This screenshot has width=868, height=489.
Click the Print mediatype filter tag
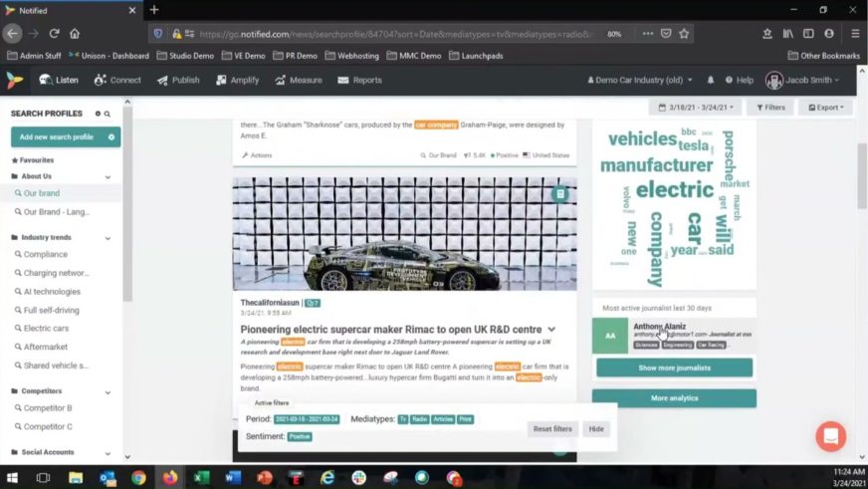465,419
